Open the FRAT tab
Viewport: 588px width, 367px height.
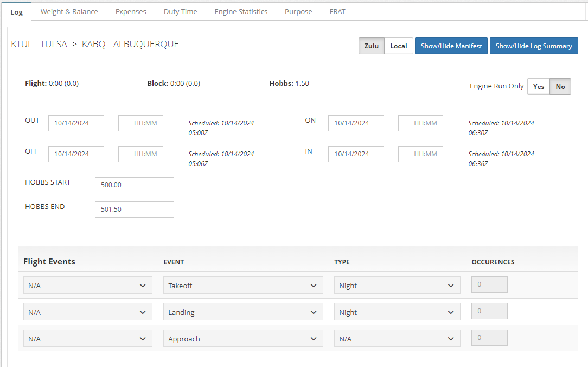(337, 11)
